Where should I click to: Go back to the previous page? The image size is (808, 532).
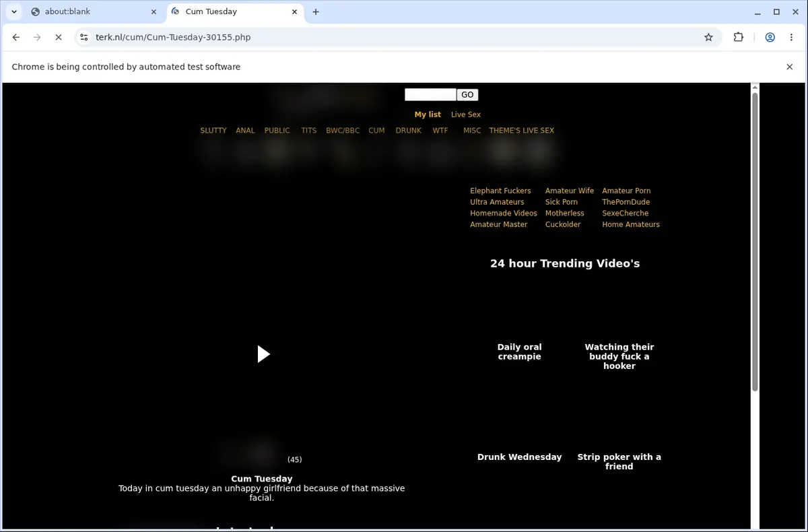pyautogui.click(x=16, y=38)
